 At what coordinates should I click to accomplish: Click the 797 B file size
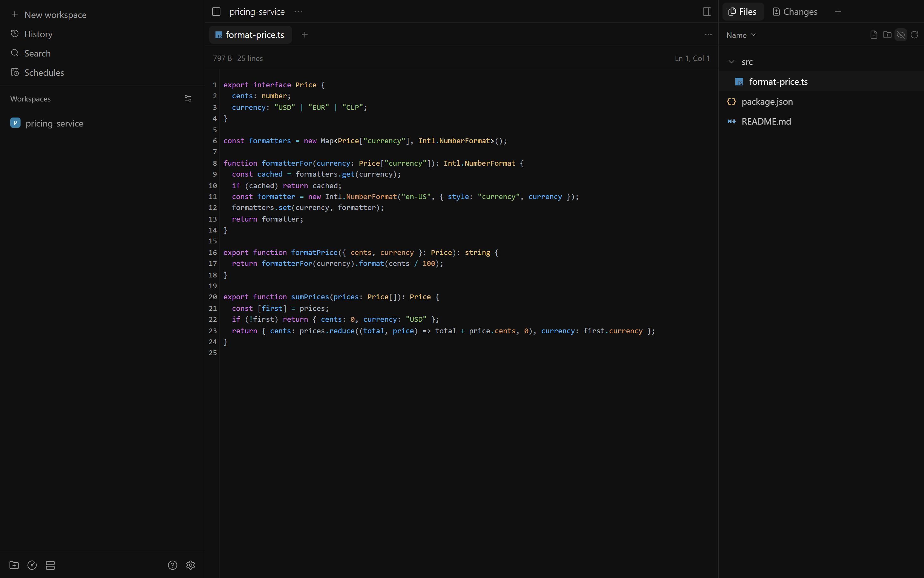pyautogui.click(x=222, y=58)
